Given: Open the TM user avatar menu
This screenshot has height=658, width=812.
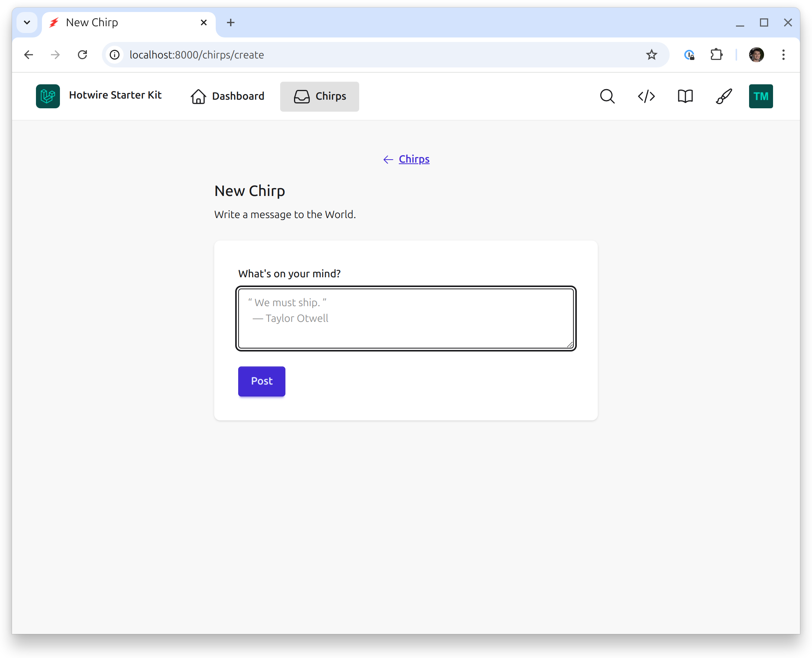Looking at the screenshot, I should pyautogui.click(x=760, y=96).
